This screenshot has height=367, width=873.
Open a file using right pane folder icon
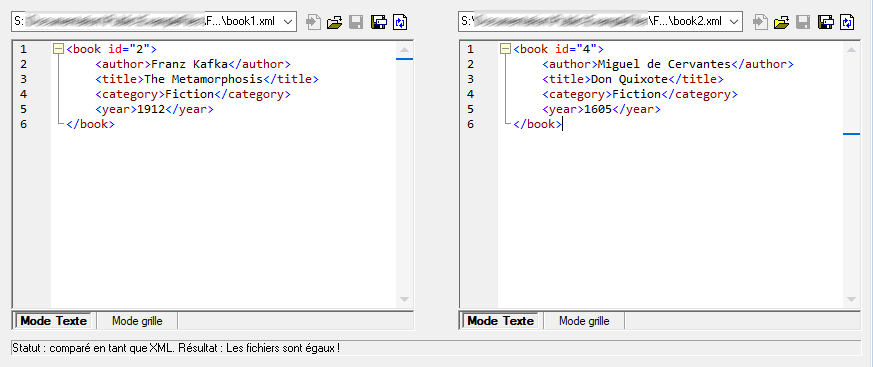coord(781,22)
